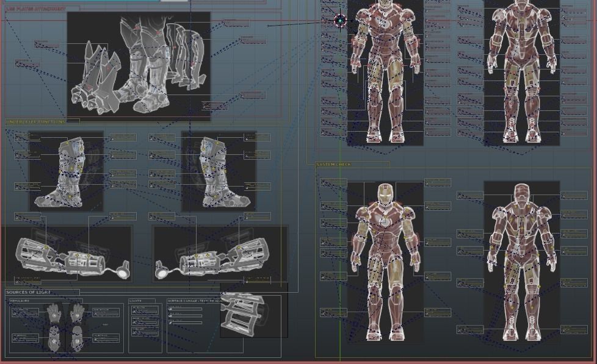Select control box beside right boot repulsor

(x=106, y=338)
